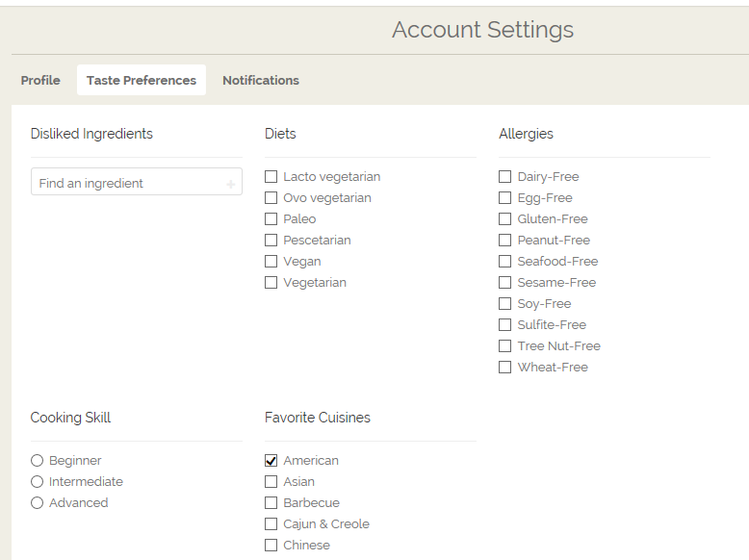The image size is (749, 560).
Task: Select the Pescetarian diet checkbox
Action: point(271,241)
